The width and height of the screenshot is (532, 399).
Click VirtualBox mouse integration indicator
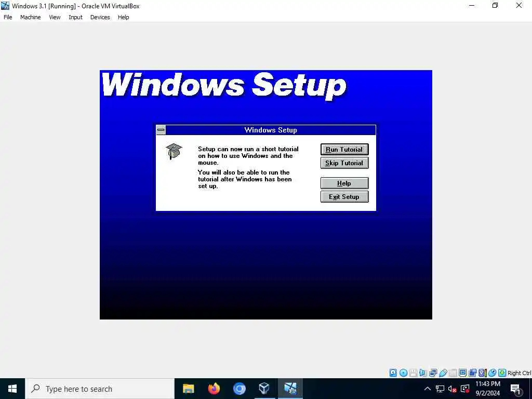493,373
